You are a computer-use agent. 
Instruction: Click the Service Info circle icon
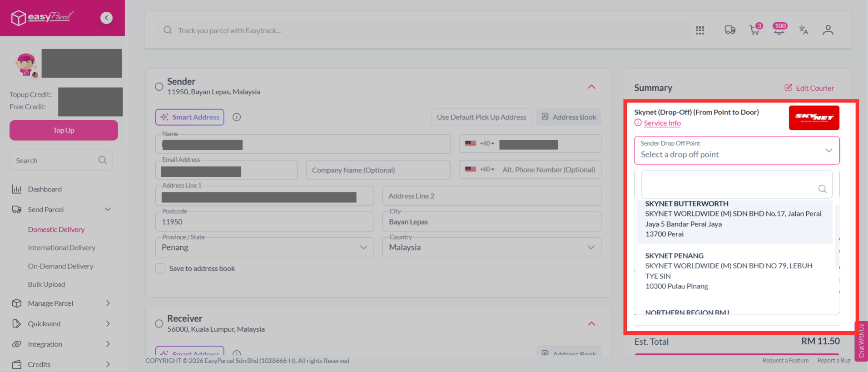tap(638, 122)
